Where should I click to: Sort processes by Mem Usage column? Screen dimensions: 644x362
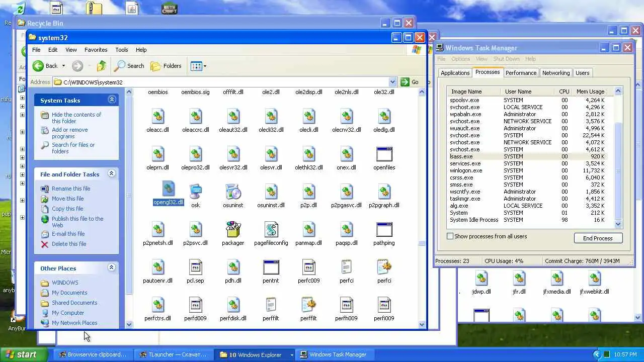pos(590,92)
